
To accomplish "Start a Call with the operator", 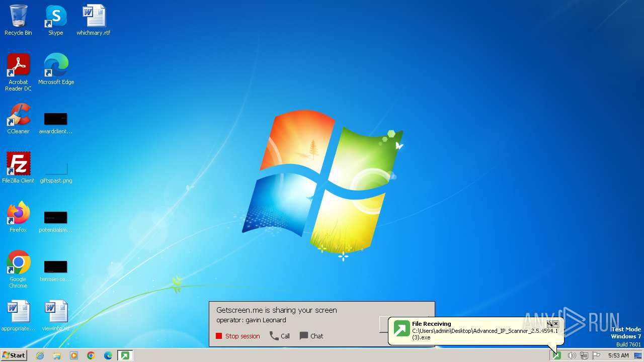I will 280,336.
